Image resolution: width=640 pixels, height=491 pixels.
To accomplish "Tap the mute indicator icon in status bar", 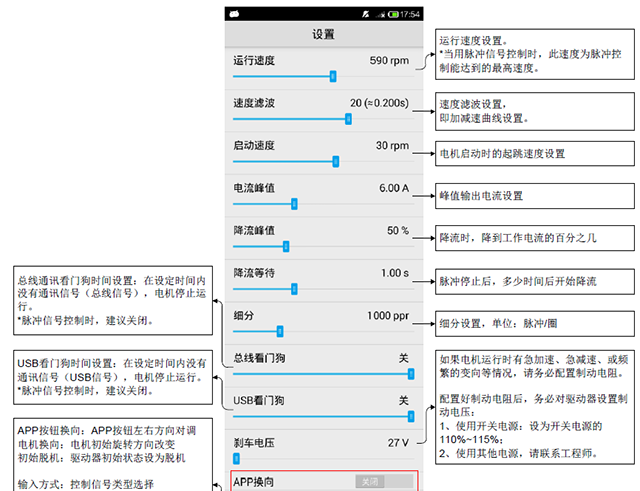I will [366, 14].
